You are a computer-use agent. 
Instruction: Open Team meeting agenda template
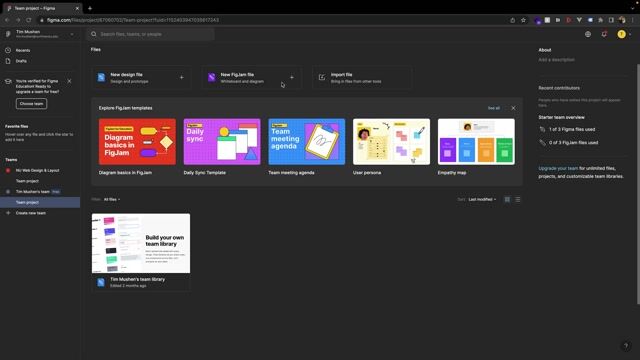tap(307, 142)
